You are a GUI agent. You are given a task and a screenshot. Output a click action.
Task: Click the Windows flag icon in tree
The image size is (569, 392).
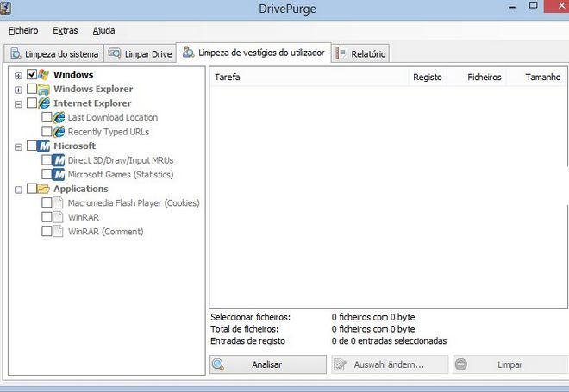pos(44,75)
